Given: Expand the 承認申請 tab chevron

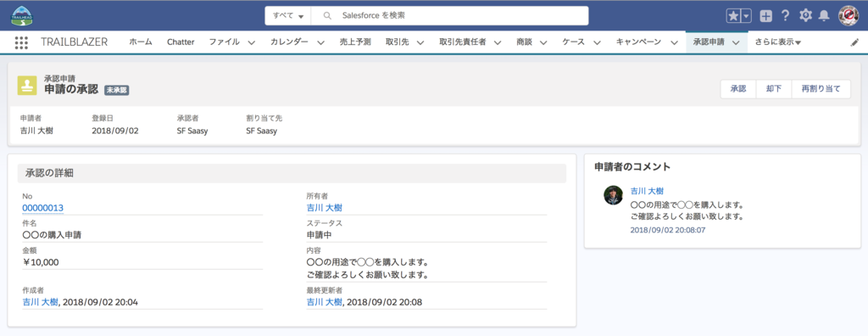Looking at the screenshot, I should tap(736, 42).
